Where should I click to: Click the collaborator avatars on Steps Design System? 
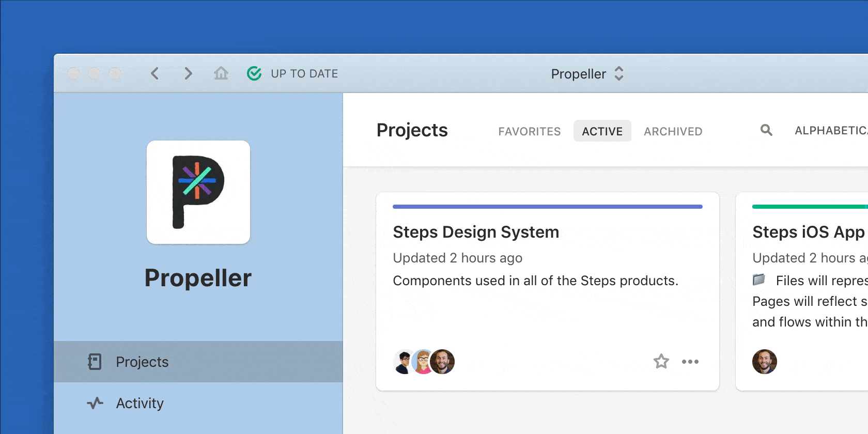(424, 362)
